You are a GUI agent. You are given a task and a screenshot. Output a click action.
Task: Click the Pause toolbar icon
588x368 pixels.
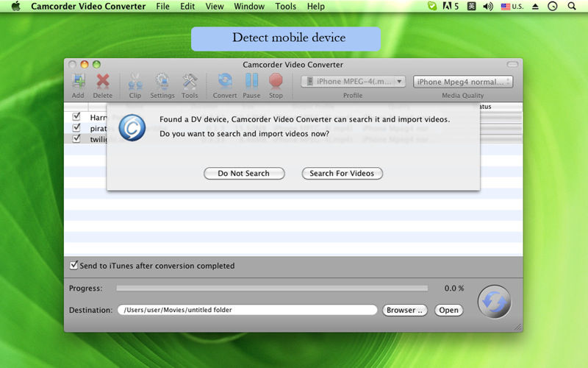click(x=251, y=81)
